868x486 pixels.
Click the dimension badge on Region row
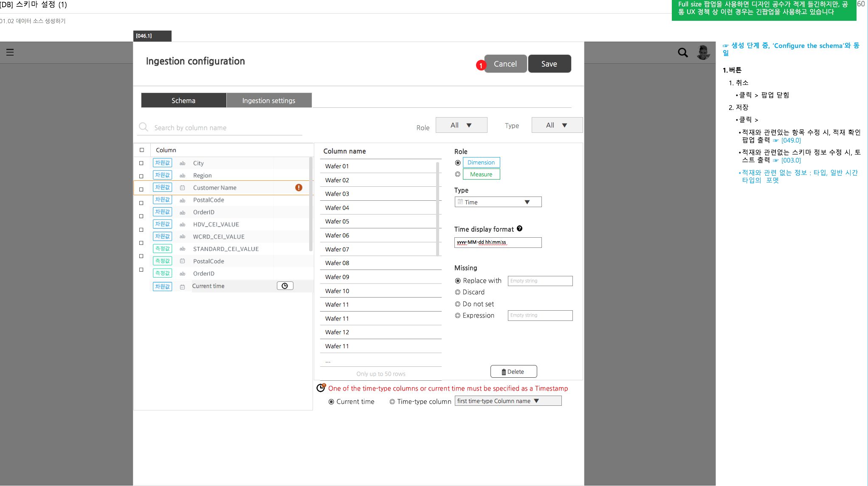pyautogui.click(x=162, y=175)
